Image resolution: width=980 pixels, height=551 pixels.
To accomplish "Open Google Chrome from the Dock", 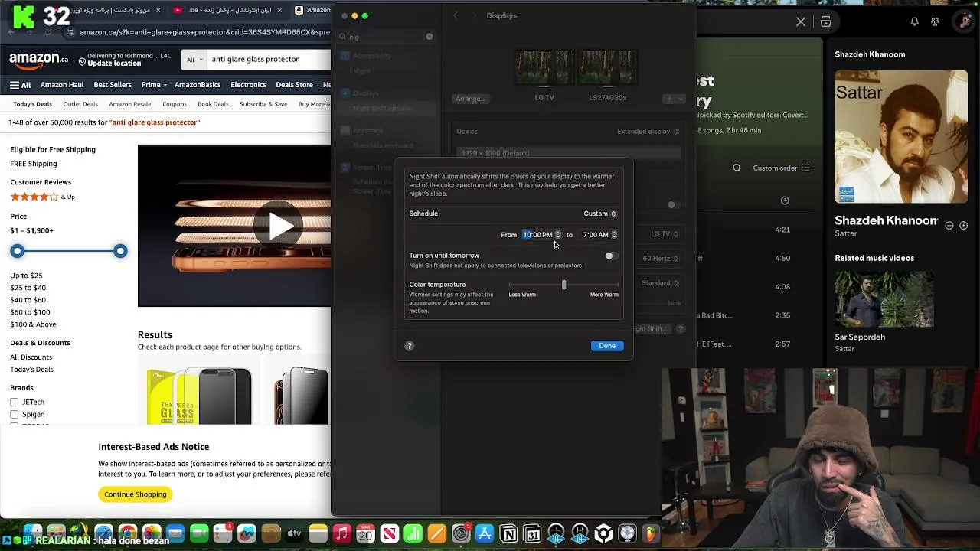I will (128, 533).
